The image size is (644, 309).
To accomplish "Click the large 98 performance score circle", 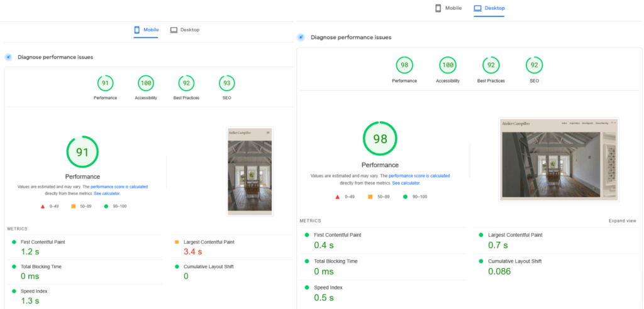I will coord(380,139).
